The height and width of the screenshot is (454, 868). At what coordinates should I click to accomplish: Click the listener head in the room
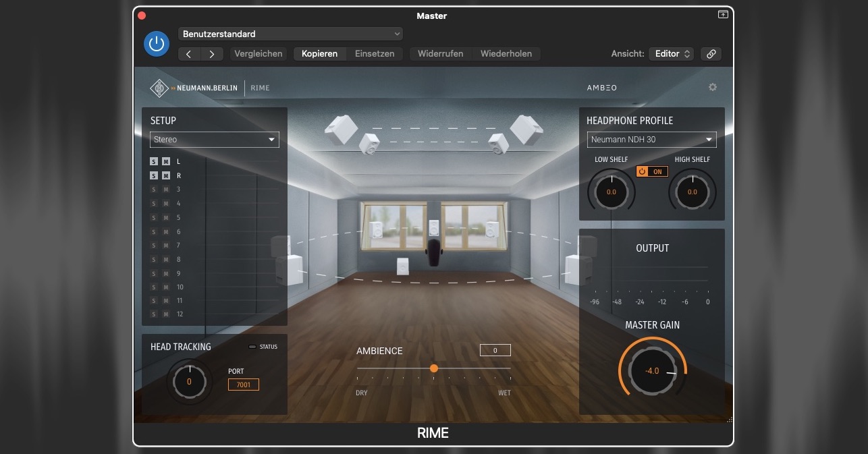click(434, 252)
